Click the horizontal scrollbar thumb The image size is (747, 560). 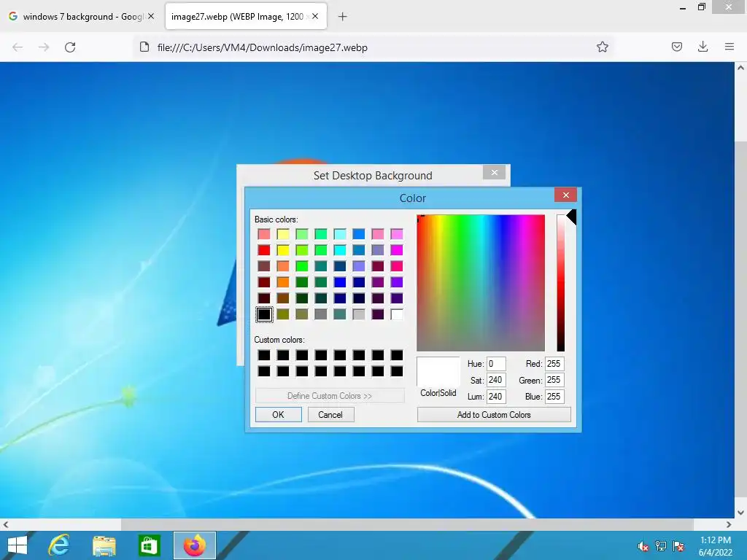pyautogui.click(x=407, y=525)
